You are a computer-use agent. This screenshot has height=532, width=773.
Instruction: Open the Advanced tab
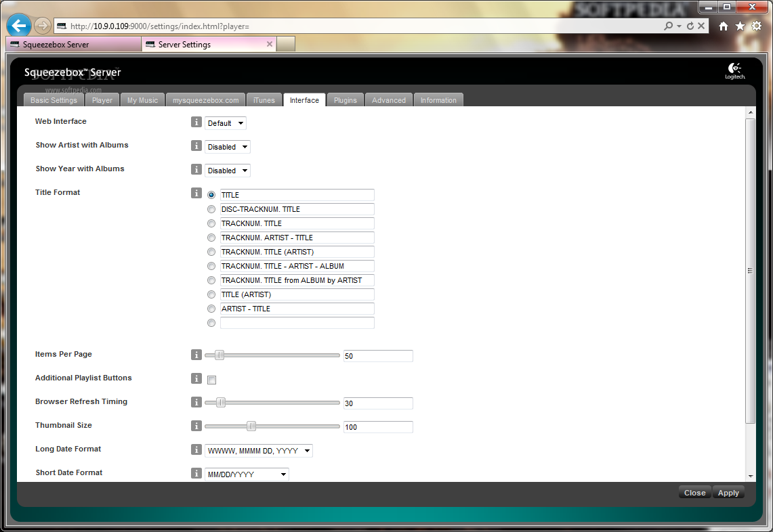pyautogui.click(x=388, y=100)
